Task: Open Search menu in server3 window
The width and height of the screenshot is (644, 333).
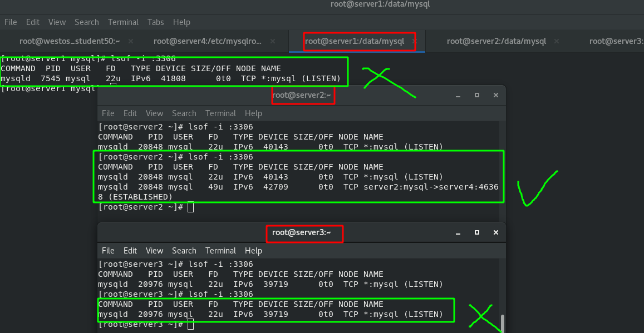Action: (184, 251)
